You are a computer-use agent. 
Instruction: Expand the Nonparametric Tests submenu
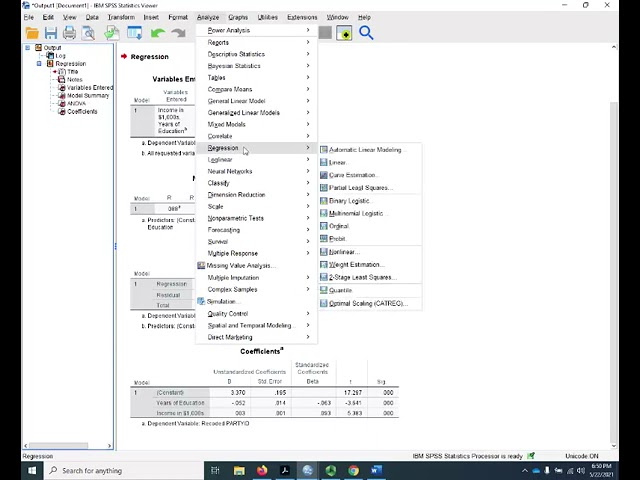tap(256, 218)
